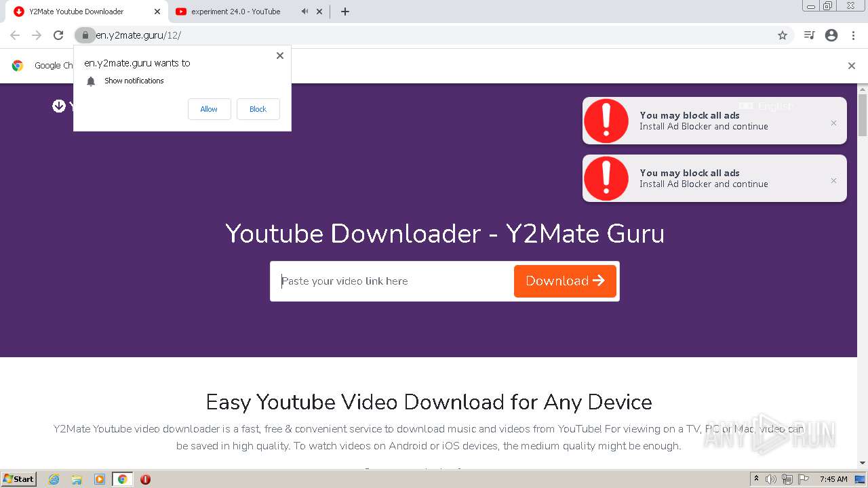Open media player from taskbar
This screenshot has height=488, width=868.
click(100, 479)
